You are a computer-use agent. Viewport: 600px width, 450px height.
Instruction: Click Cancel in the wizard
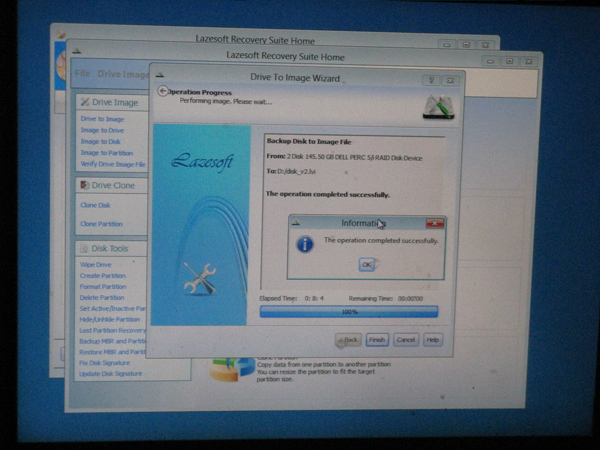click(x=406, y=340)
